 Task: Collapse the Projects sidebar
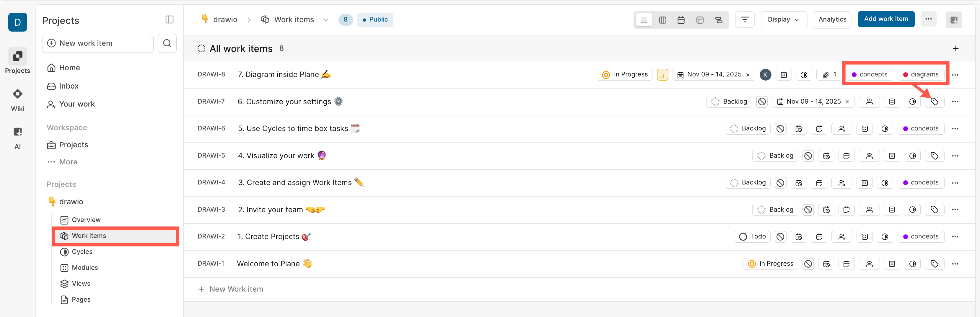pyautogui.click(x=170, y=19)
